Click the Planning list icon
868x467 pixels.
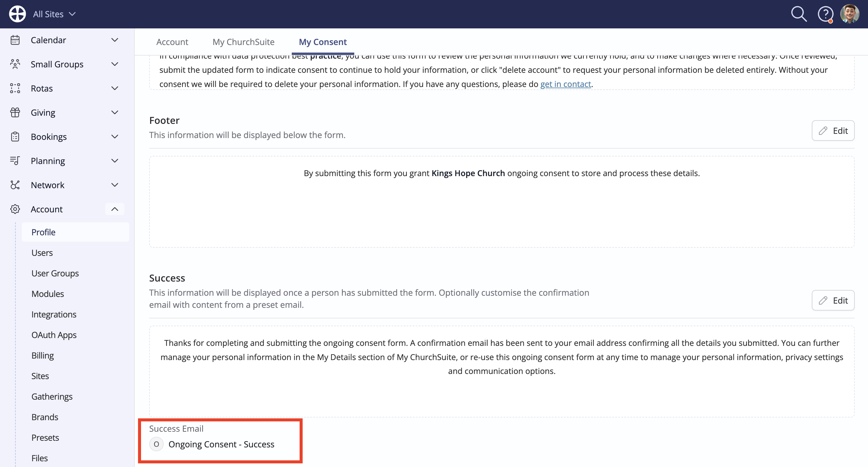click(x=15, y=161)
